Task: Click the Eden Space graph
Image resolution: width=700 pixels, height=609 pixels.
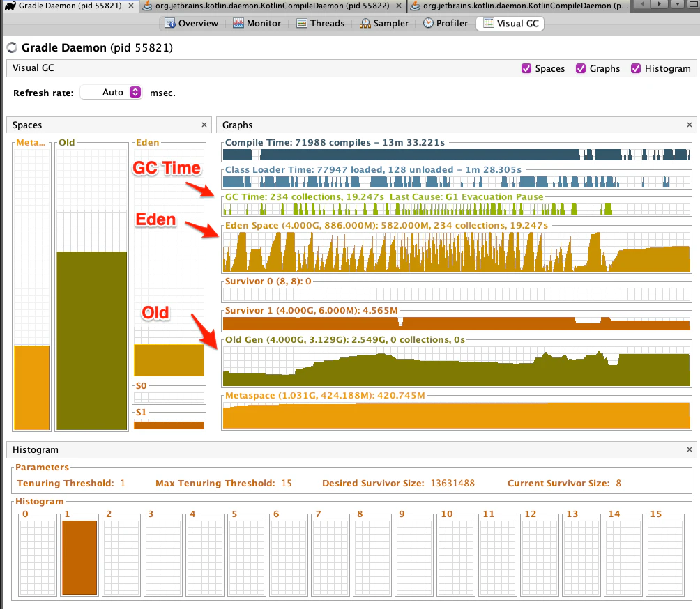Action: [457, 252]
